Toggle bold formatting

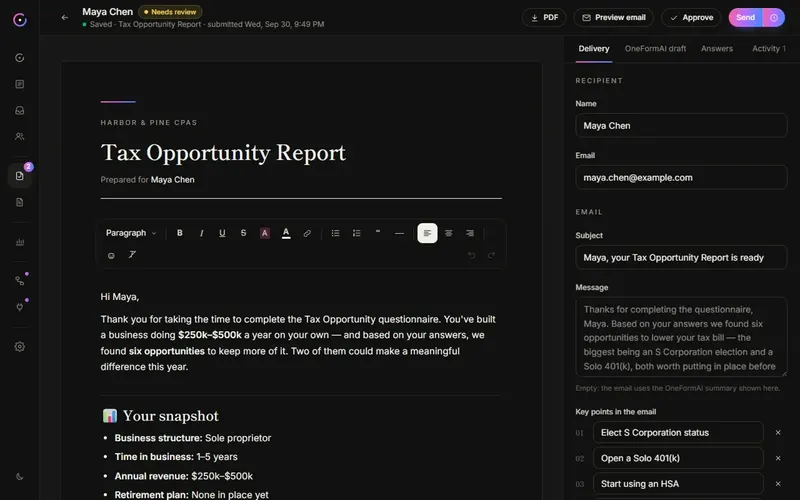pos(180,233)
